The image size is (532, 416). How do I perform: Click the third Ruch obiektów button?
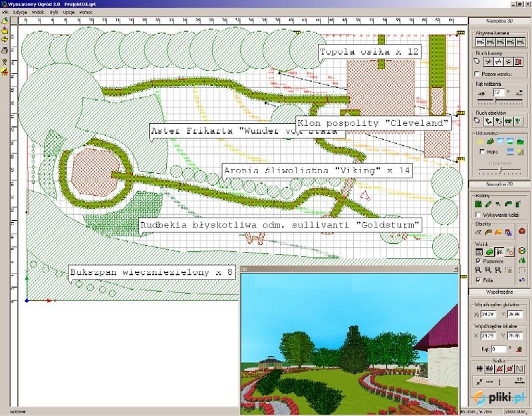(x=508, y=121)
